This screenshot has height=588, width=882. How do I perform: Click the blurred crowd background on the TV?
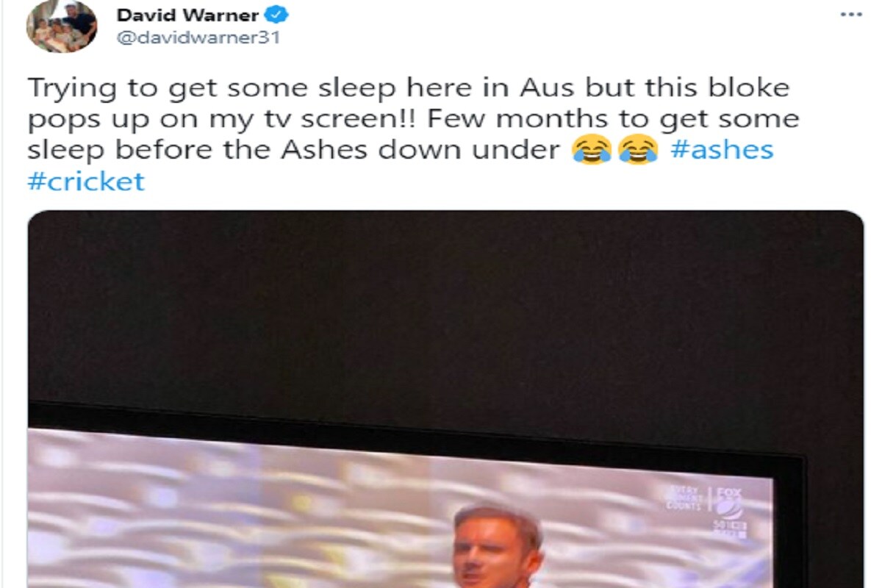(x=220, y=514)
